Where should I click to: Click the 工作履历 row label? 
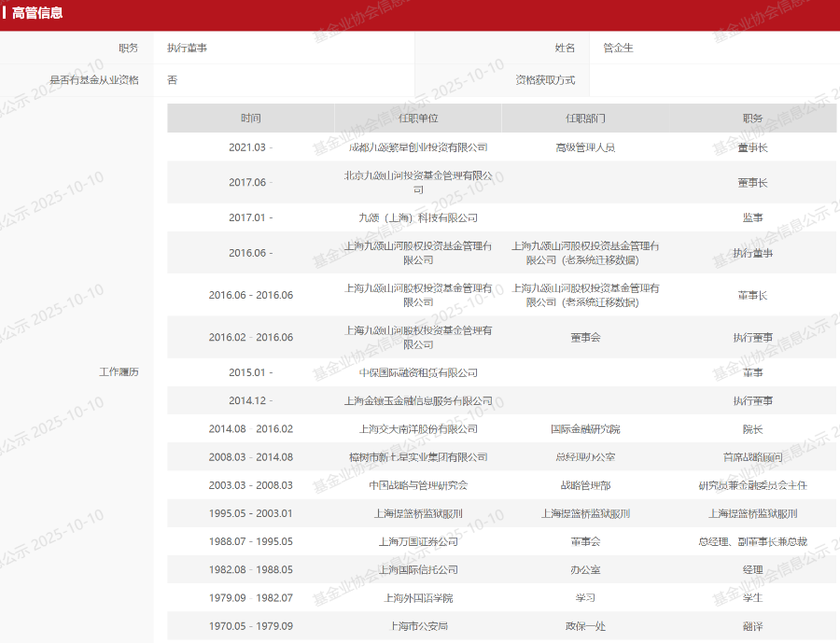point(119,372)
